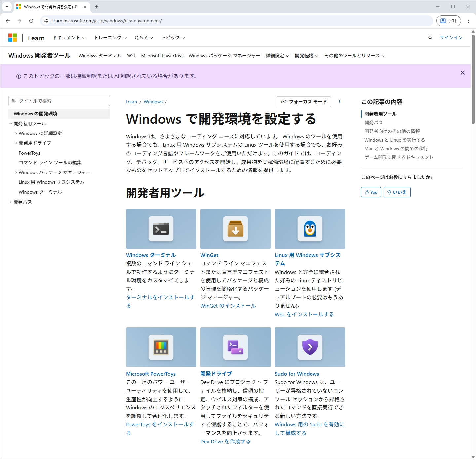This screenshot has width=476, height=460.
Task: Open the site information icon in address bar
Action: tap(46, 21)
